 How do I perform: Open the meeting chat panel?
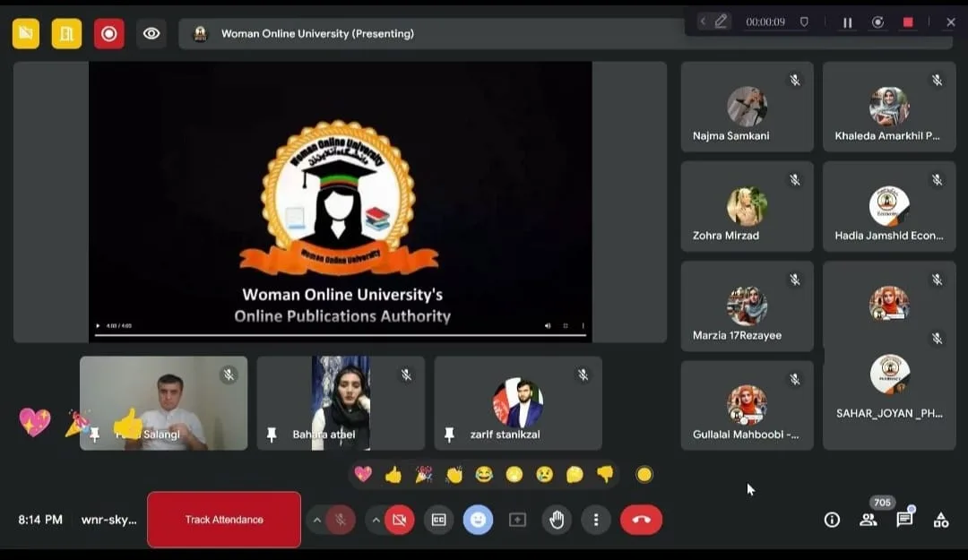(x=904, y=520)
